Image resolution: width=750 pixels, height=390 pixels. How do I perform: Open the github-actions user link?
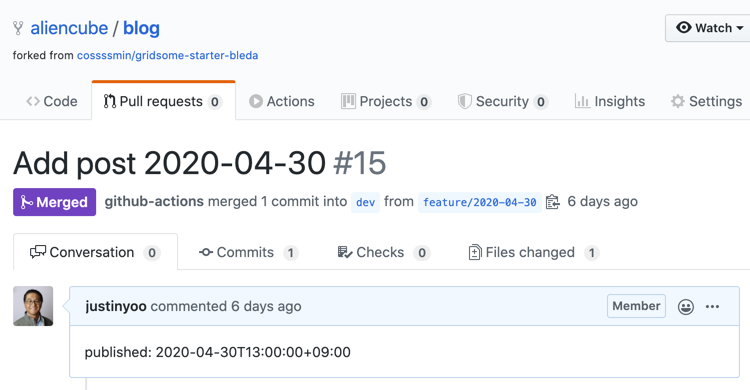154,201
